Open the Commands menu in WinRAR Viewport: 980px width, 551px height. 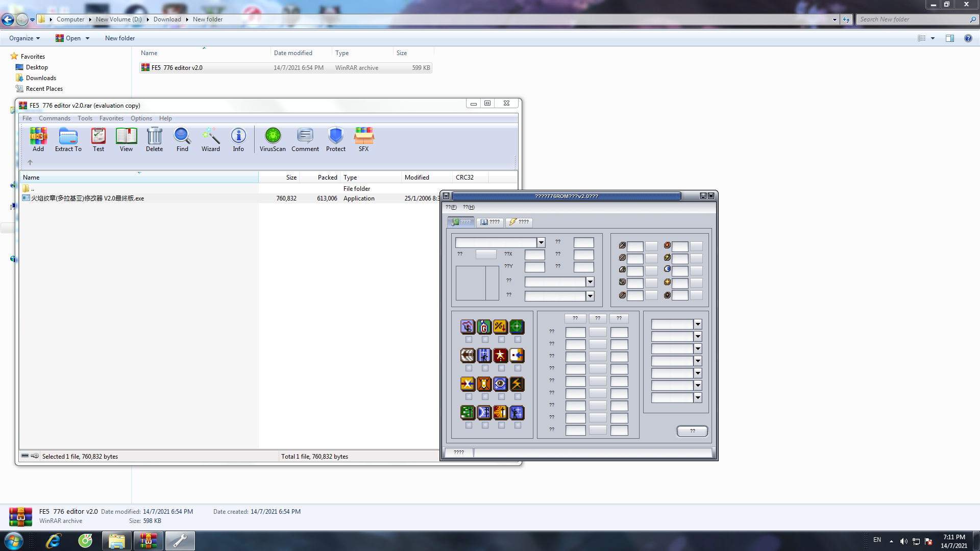coord(55,118)
